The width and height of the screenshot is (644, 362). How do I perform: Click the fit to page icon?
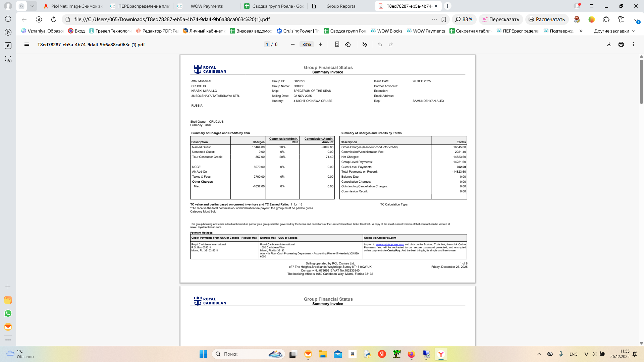(x=337, y=44)
